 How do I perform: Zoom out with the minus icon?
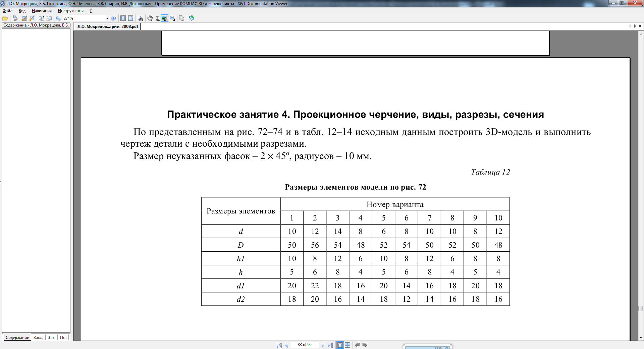point(59,18)
